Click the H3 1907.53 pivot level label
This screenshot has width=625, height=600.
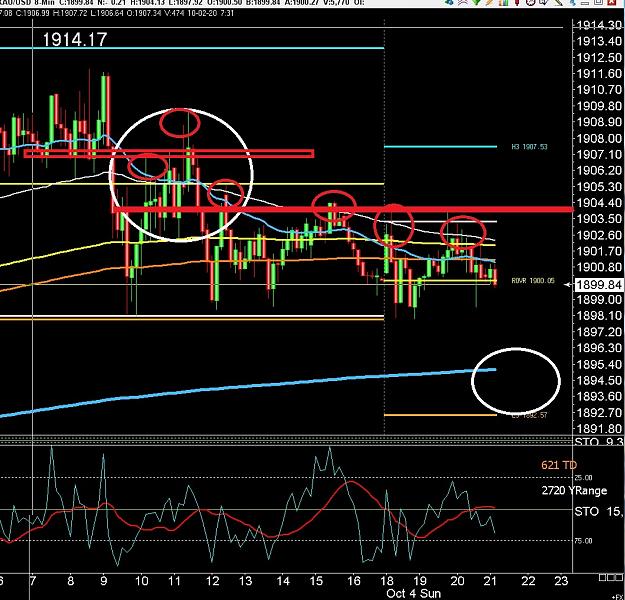point(529,147)
